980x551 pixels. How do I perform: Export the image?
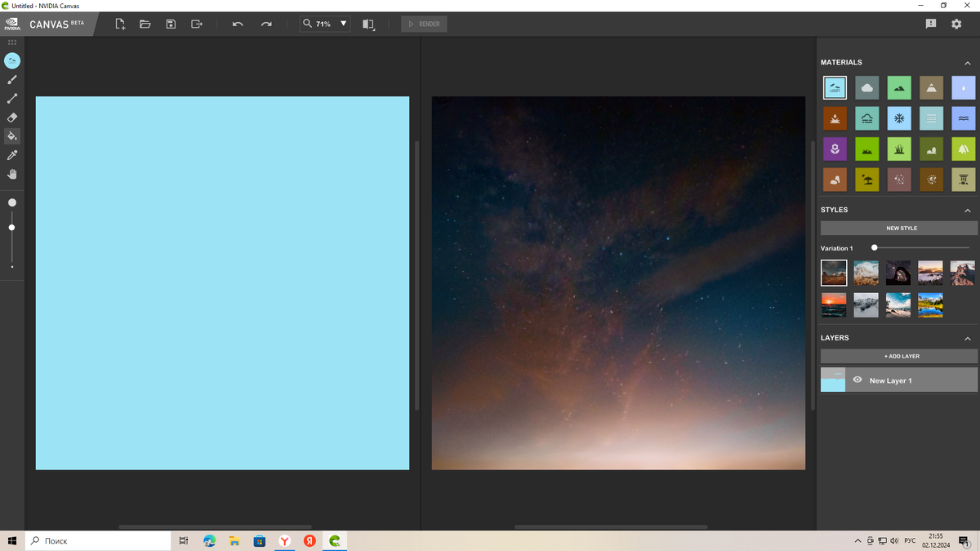197,24
